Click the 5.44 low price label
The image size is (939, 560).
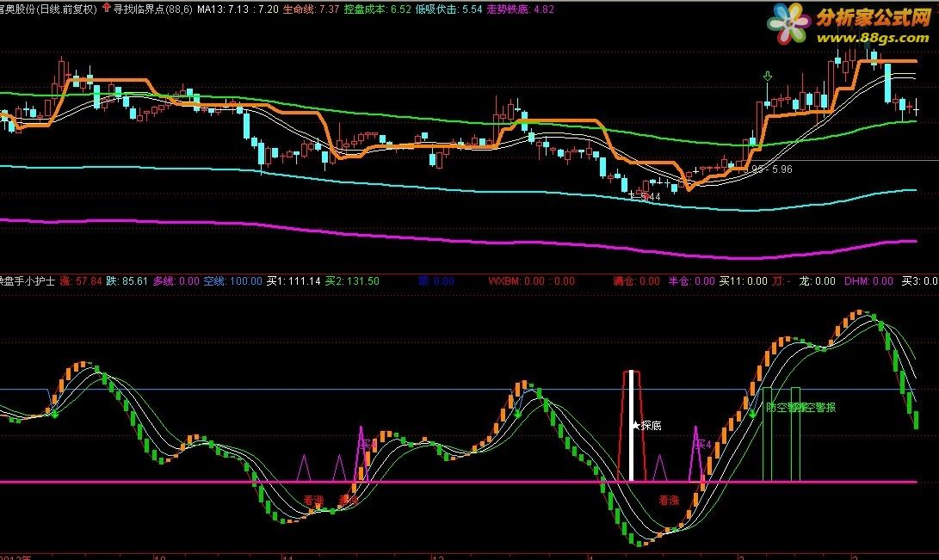coord(651,196)
